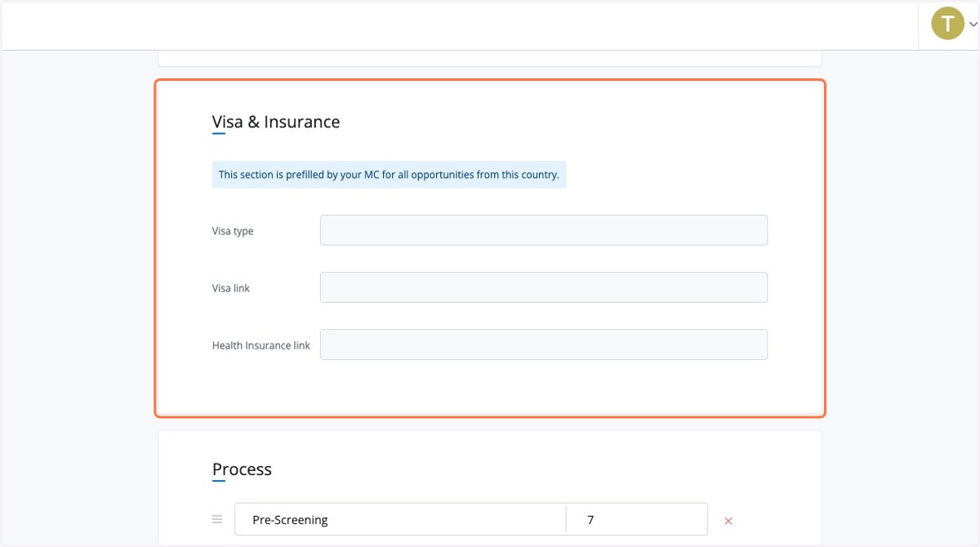Select the Process section heading
Image resolution: width=980 pixels, height=547 pixels.
(242, 469)
